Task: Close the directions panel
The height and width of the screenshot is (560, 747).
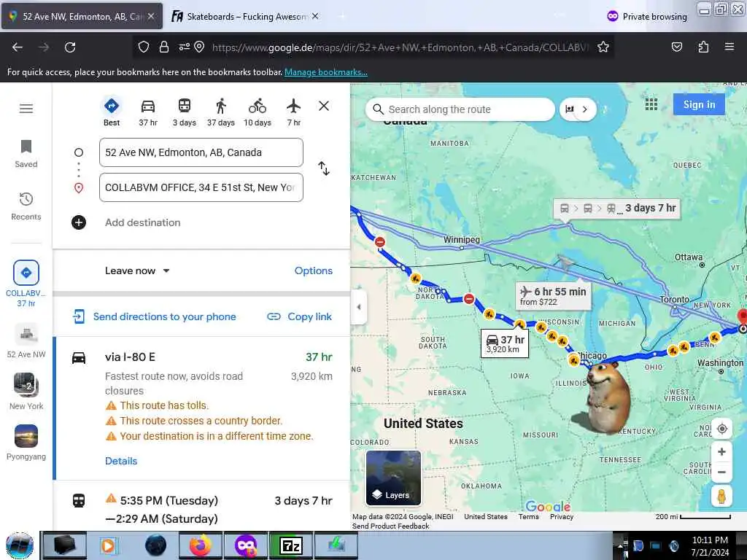Action: (323, 106)
